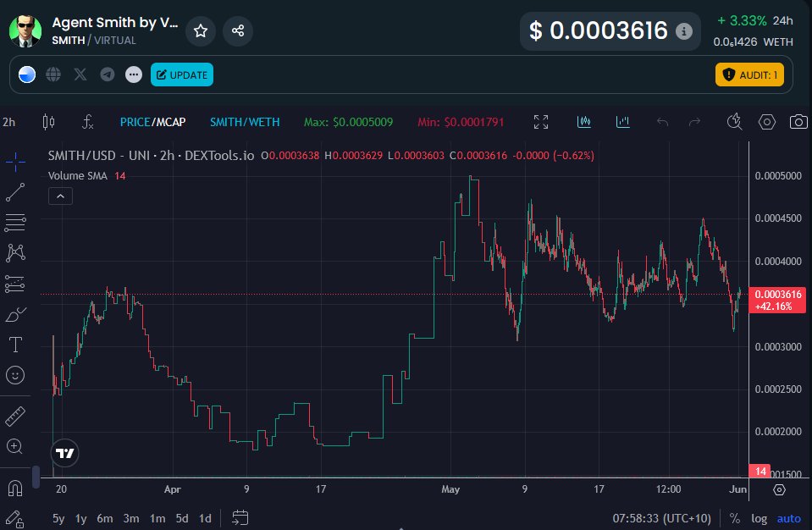Open time axis settings gear icon
Viewport: 812px width, 530px height.
coord(779,489)
